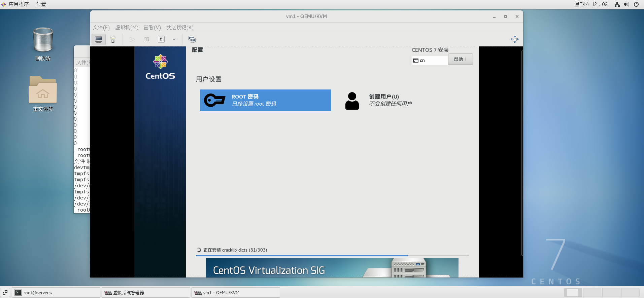Select the cn keyboard layout indicator

[x=430, y=61]
